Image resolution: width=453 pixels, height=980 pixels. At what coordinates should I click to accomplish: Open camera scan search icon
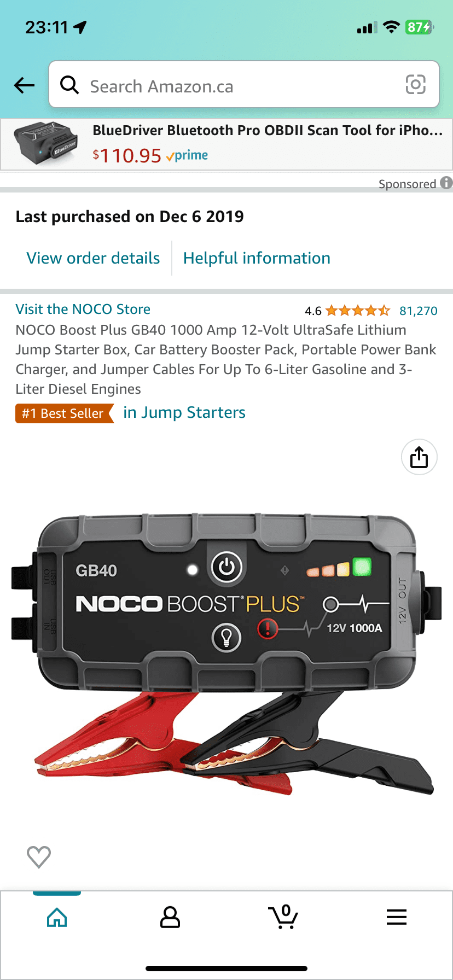pos(415,85)
